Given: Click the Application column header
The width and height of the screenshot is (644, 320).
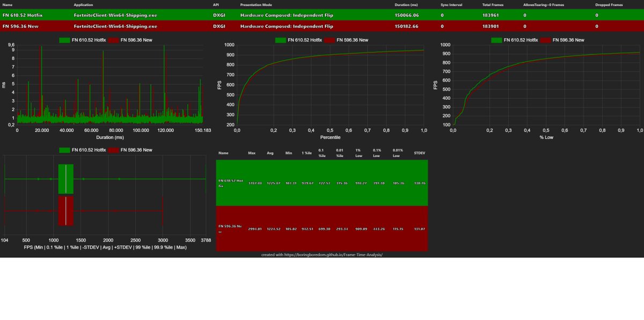Looking at the screenshot, I should click(x=83, y=4).
